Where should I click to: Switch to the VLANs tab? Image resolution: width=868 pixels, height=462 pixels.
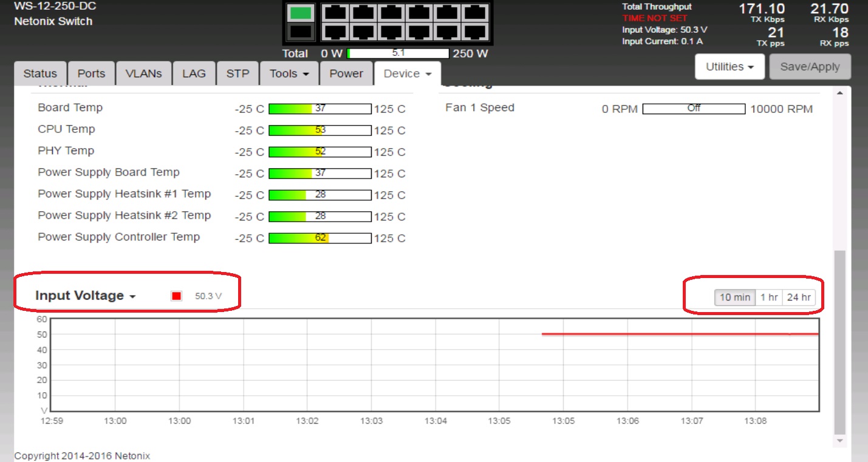(x=143, y=73)
